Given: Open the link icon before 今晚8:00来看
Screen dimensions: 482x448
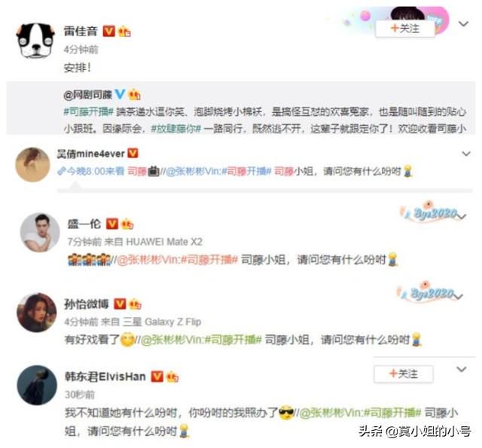Looking at the screenshot, I should tap(62, 171).
